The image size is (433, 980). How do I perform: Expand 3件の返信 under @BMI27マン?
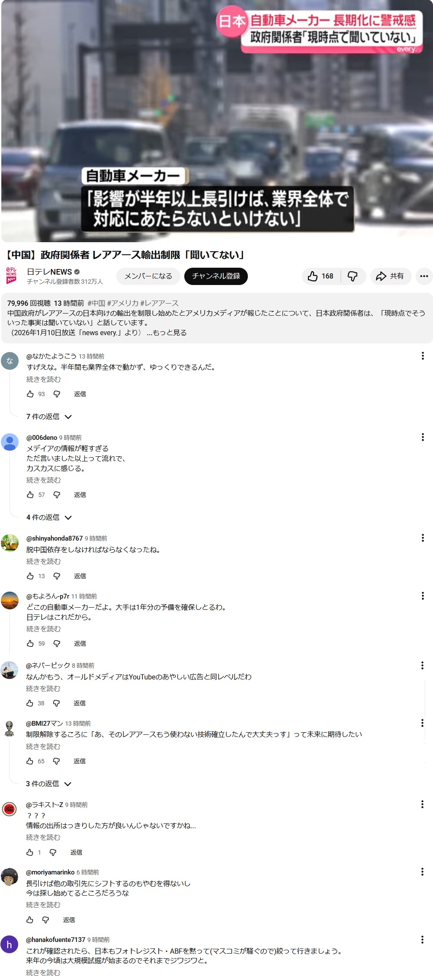(48, 784)
